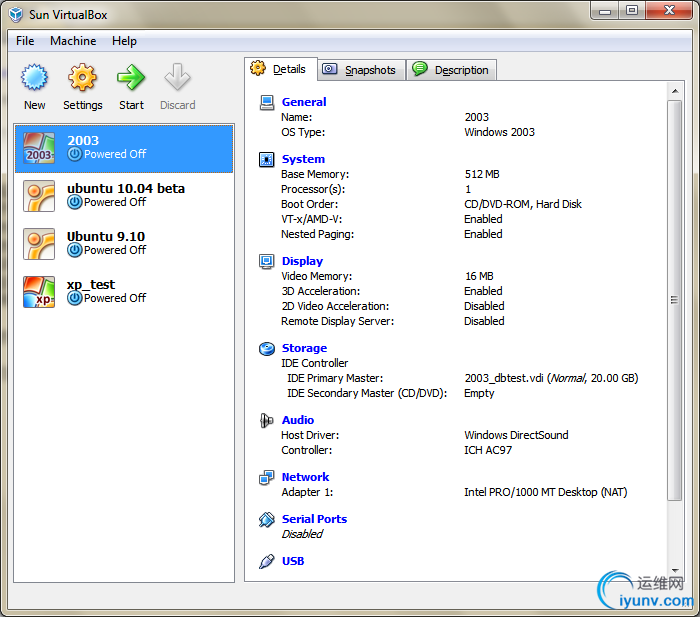Click the CD/DVD-ROM, Hard Disk boot order
The width and height of the screenshot is (700, 617).
(x=523, y=204)
